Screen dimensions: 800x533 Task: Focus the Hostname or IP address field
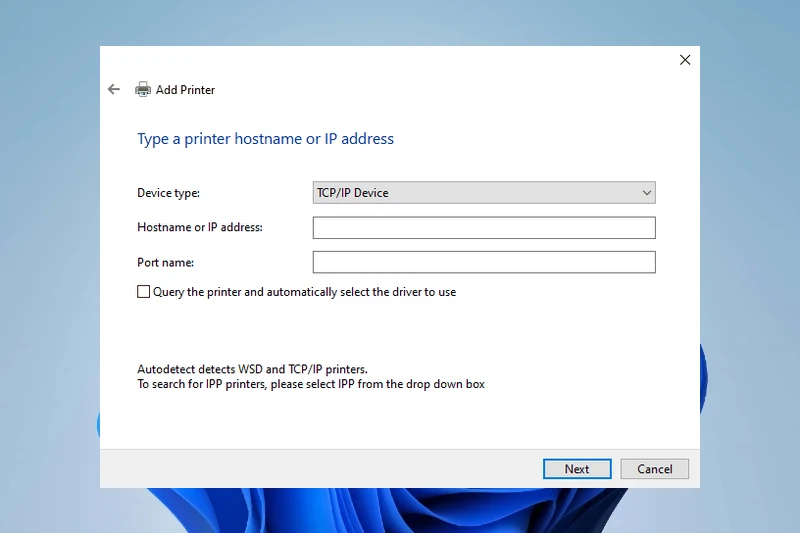point(483,228)
